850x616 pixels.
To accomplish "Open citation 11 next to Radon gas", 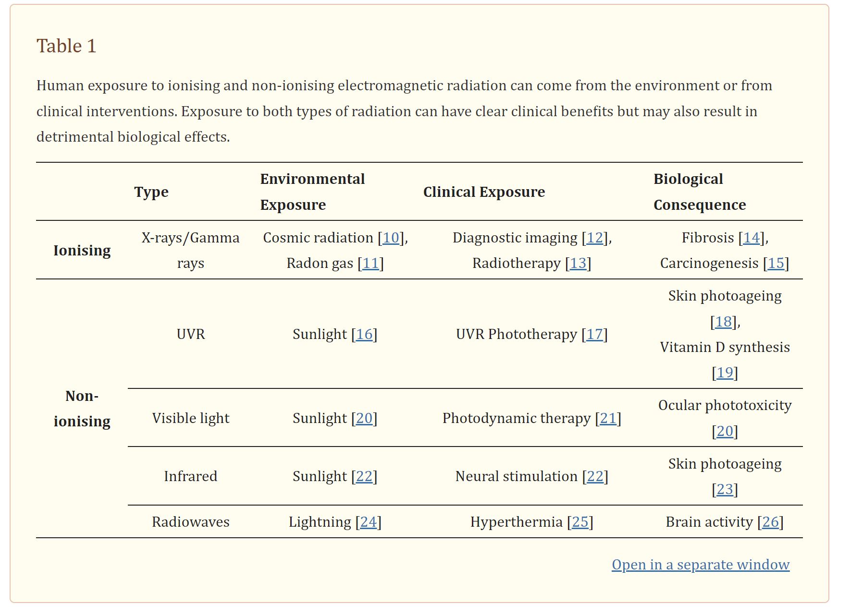I will (x=370, y=263).
